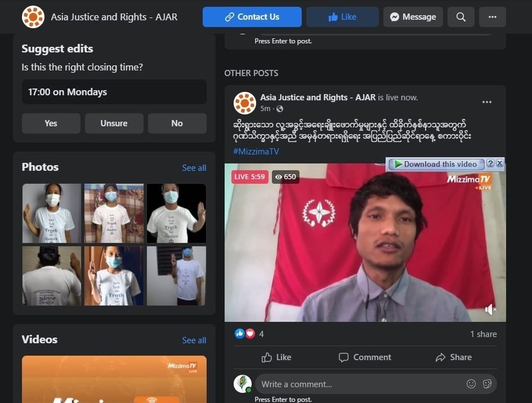Click the Videos section heading
Viewport: 532px width, 403px height.
pos(39,339)
